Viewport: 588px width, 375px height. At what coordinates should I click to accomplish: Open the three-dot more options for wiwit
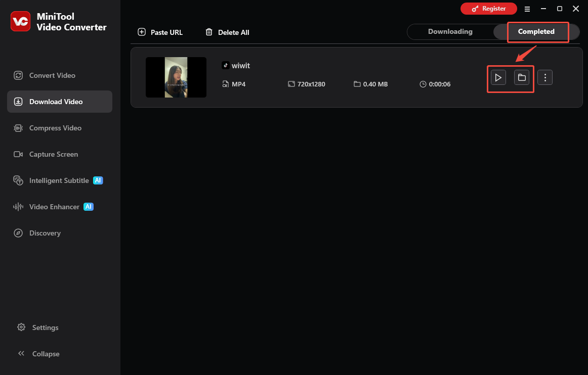pyautogui.click(x=545, y=77)
